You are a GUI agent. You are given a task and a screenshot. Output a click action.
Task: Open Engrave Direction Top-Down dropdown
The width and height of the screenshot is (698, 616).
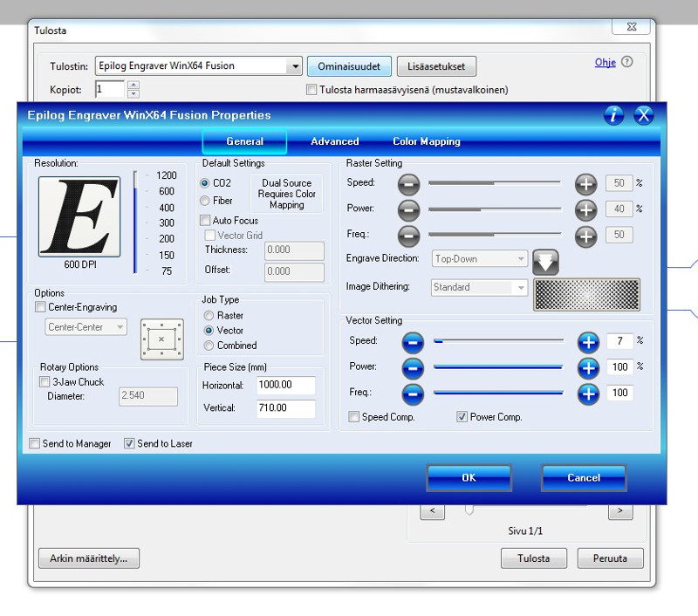pyautogui.click(x=480, y=258)
